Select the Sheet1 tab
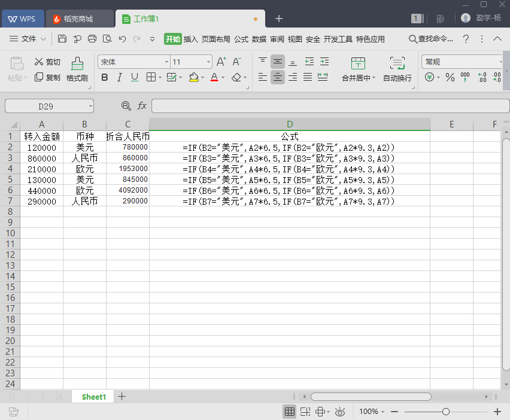Screen dimensions: 510x420 [93, 397]
